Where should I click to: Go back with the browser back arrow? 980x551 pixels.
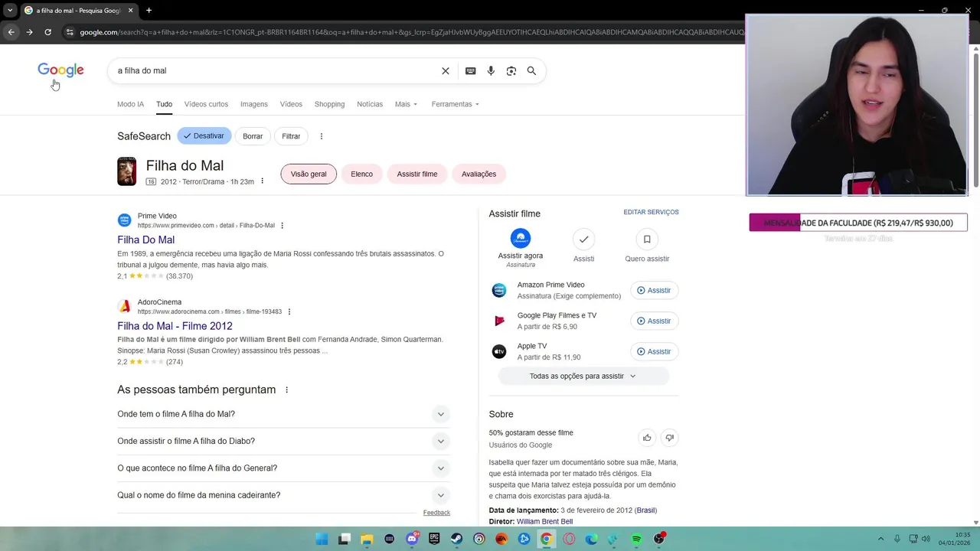(x=11, y=32)
